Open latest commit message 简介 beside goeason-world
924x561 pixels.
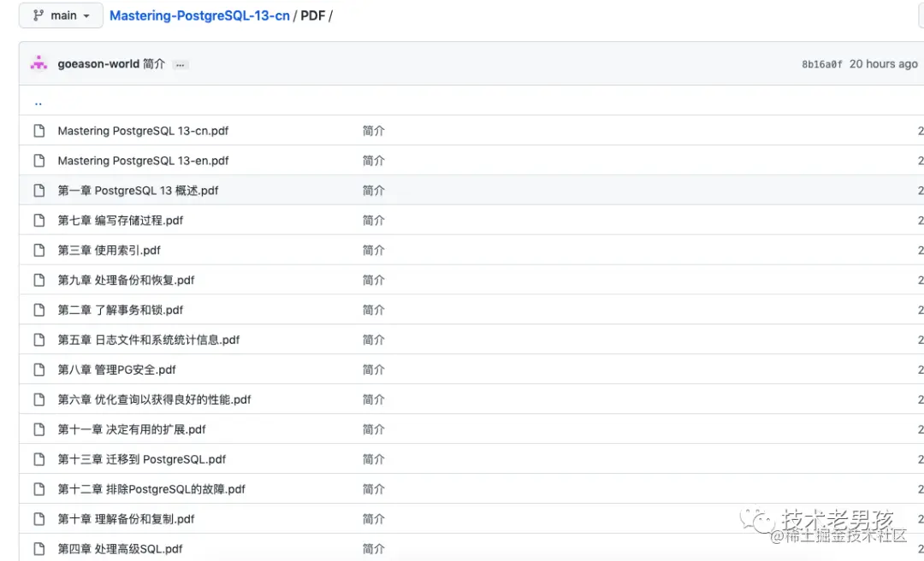[154, 63]
